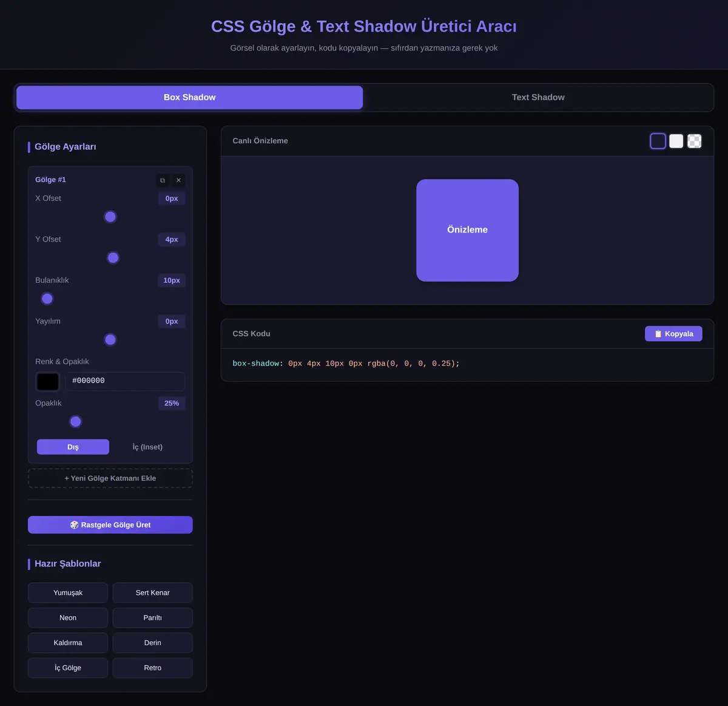Open the black shadow color picker

pyautogui.click(x=48, y=381)
